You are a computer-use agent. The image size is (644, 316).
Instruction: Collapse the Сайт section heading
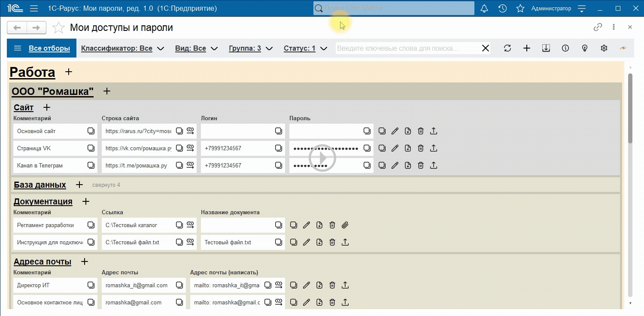pyautogui.click(x=24, y=108)
